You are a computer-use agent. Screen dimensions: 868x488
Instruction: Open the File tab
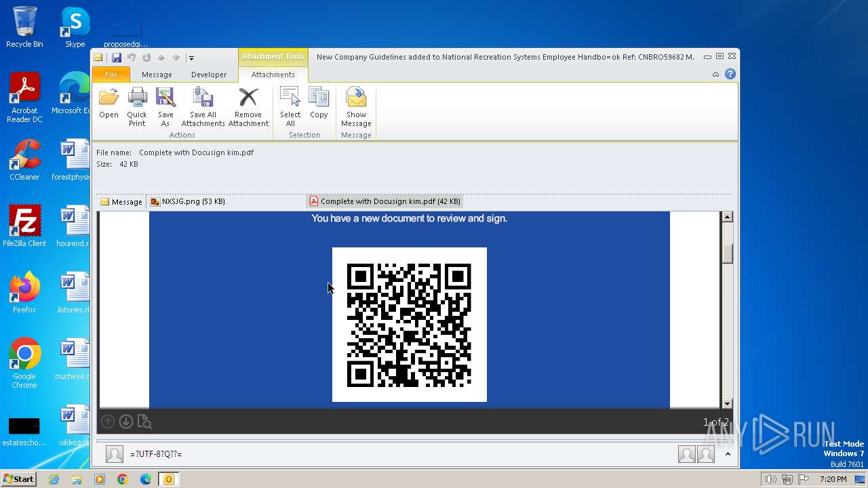(111, 75)
